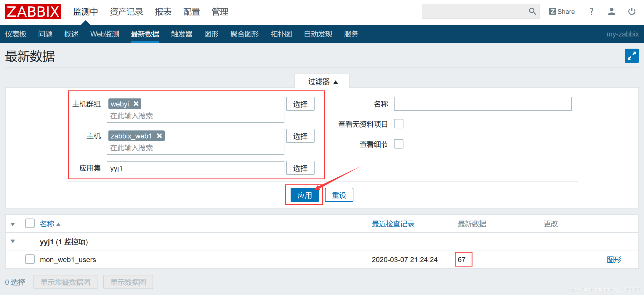Click timestamp 2020-03-07 21:24:24

point(405,260)
